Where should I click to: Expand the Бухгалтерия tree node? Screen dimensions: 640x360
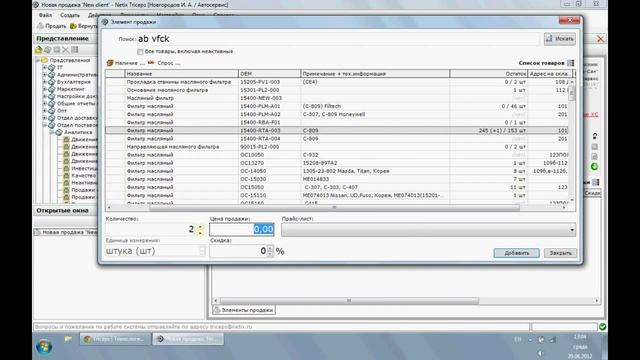click(x=44, y=82)
